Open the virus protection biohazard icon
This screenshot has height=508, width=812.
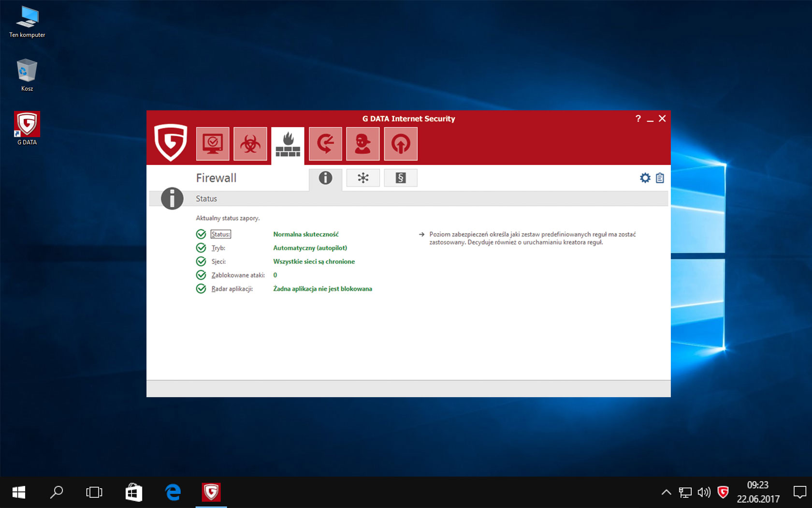(x=250, y=144)
